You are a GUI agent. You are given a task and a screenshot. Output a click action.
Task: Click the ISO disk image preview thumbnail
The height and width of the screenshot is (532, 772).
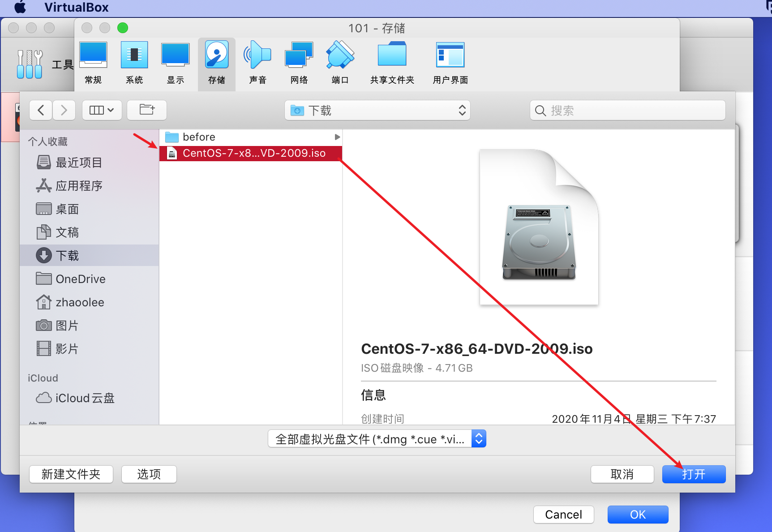coord(539,227)
